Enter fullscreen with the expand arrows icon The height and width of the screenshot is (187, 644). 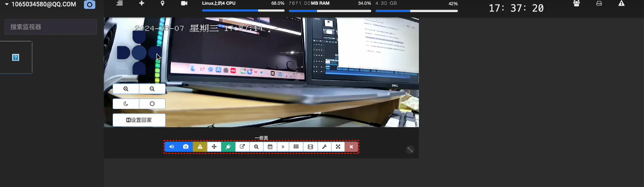click(x=338, y=147)
